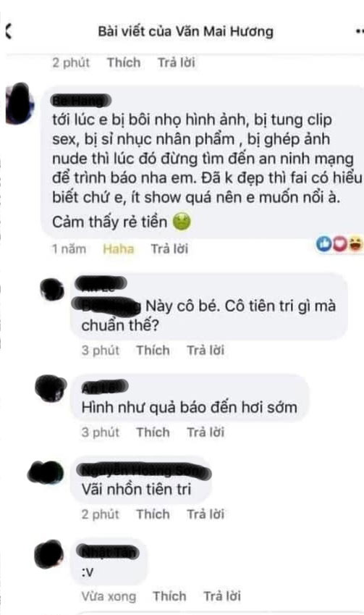This screenshot has height=615, width=364.
Task: Open avatar next to 'Này cô bé' reply
Action: tap(52, 289)
